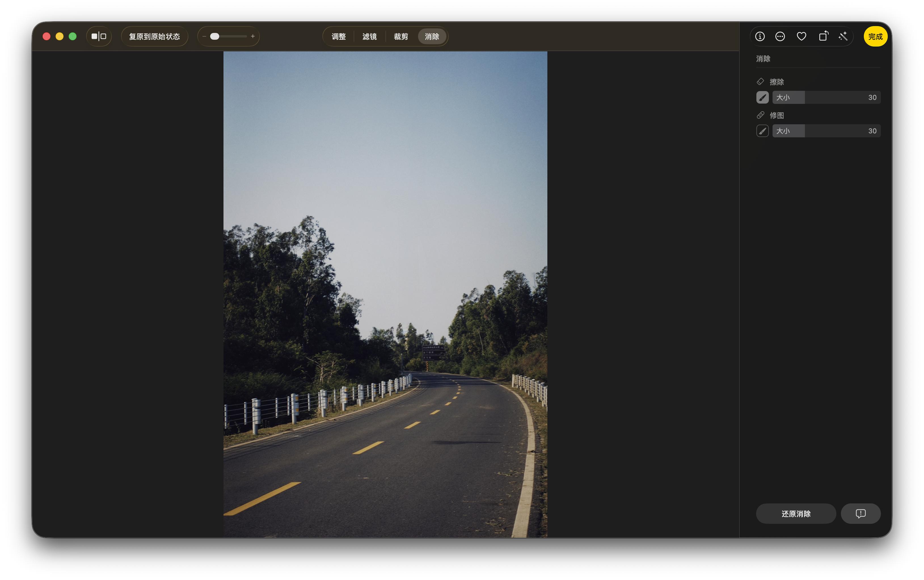Click the 还原消除 reset button
The width and height of the screenshot is (924, 580).
click(796, 514)
